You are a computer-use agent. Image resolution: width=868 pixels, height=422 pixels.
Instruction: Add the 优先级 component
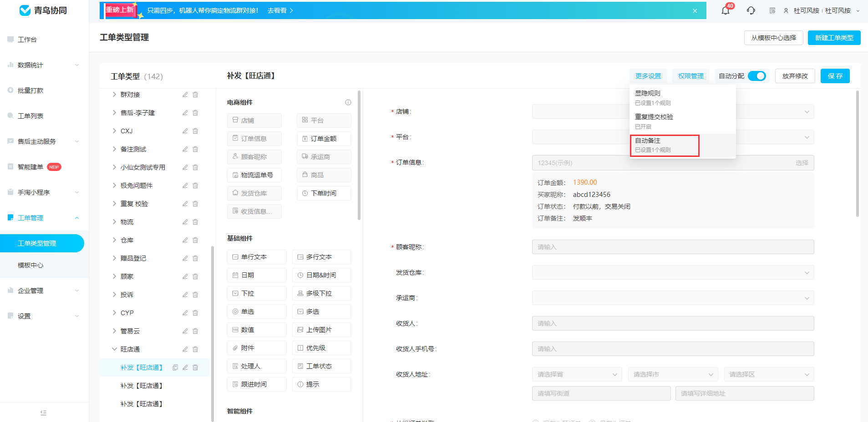point(322,348)
